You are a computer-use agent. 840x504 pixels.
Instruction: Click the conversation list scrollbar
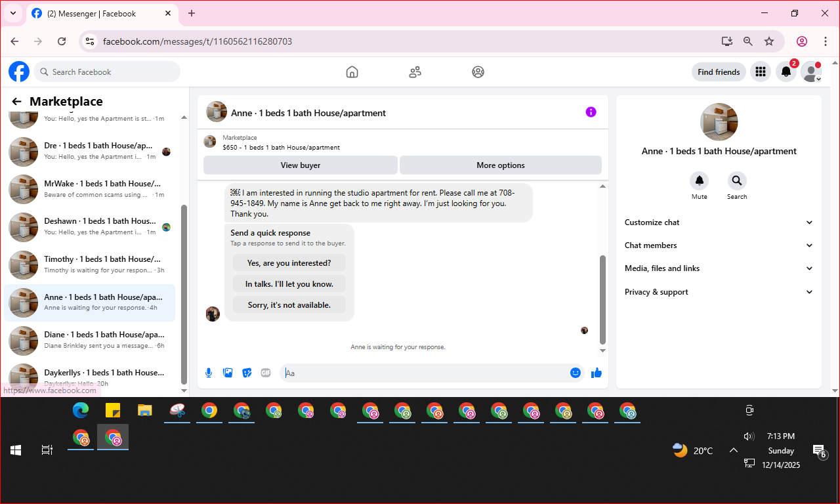(x=184, y=294)
